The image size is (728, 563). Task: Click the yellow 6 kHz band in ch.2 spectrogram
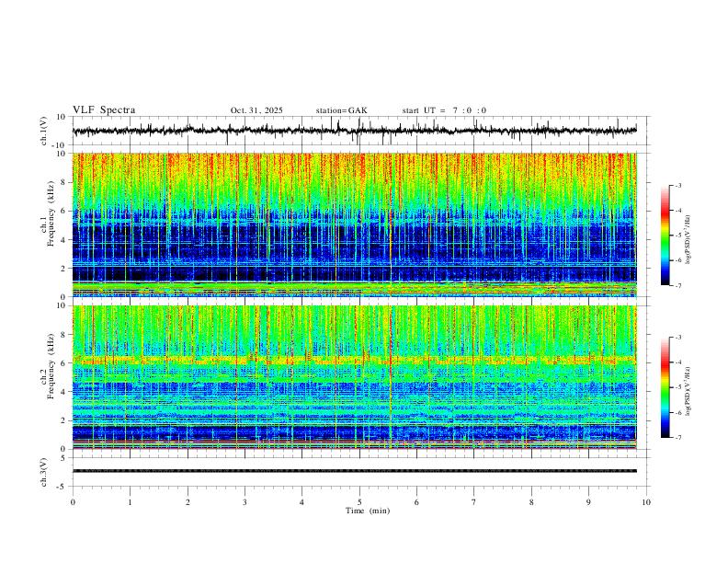coord(354,360)
